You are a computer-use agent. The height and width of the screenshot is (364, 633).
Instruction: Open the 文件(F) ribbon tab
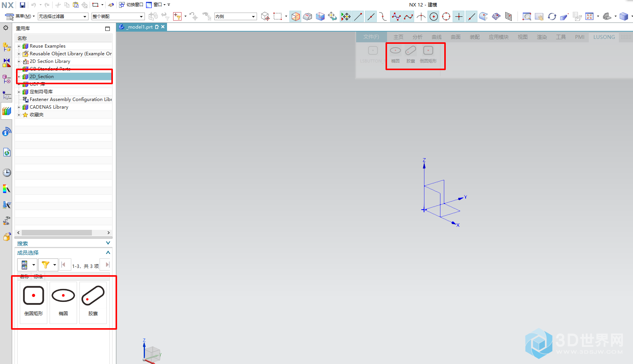click(x=371, y=37)
